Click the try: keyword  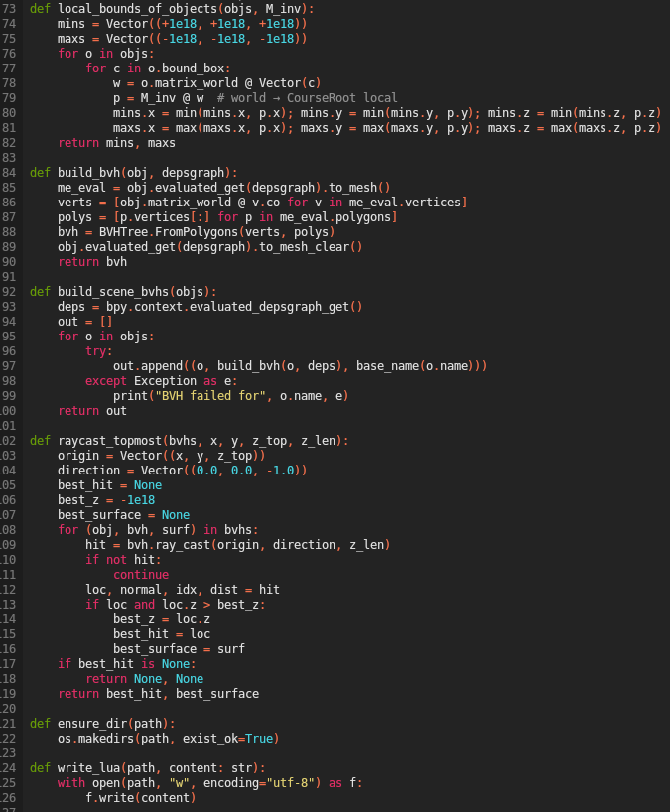click(x=99, y=350)
